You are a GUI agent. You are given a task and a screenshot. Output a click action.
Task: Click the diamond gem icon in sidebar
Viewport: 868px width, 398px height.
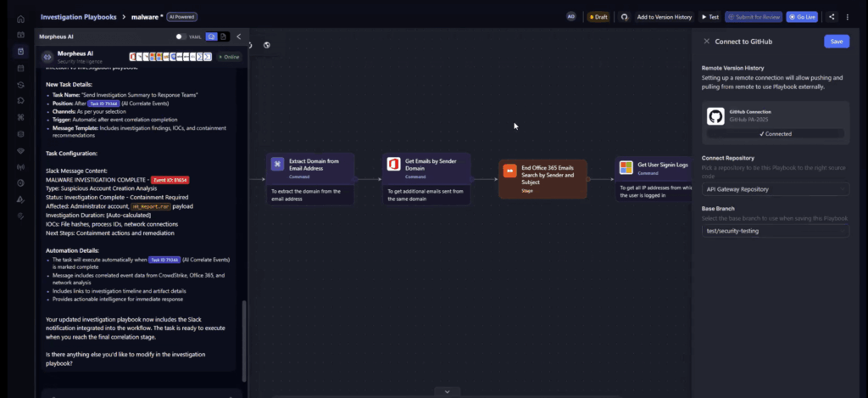pos(20,151)
